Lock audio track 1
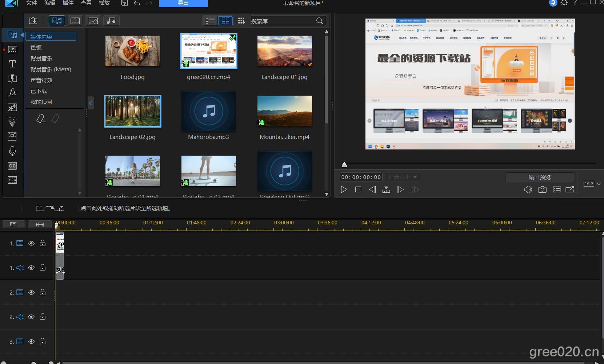 [x=43, y=267]
